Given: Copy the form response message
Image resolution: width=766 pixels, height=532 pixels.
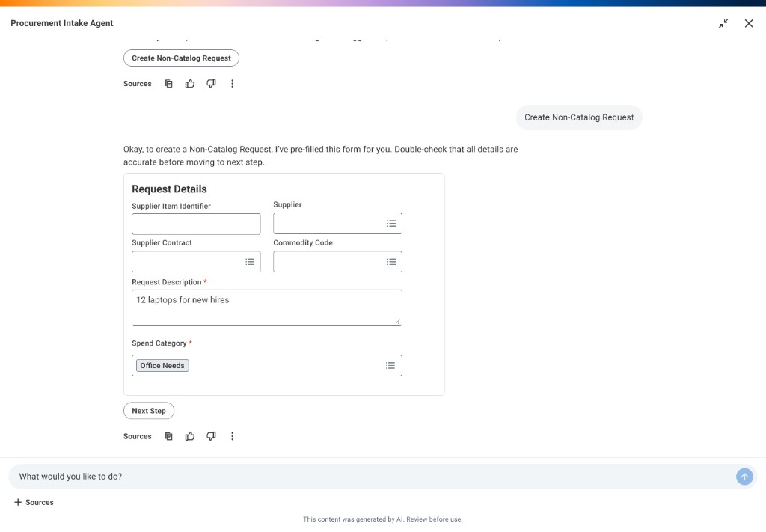Looking at the screenshot, I should [x=168, y=436].
